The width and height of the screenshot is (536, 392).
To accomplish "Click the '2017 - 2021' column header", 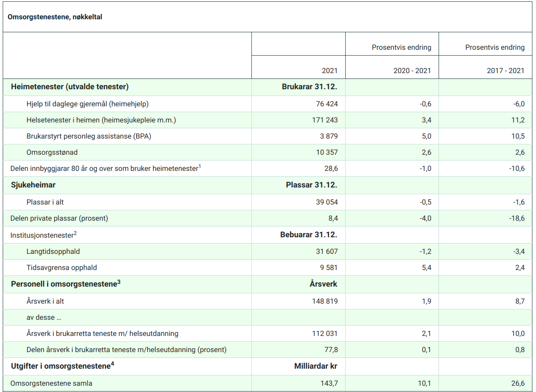I will (505, 70).
